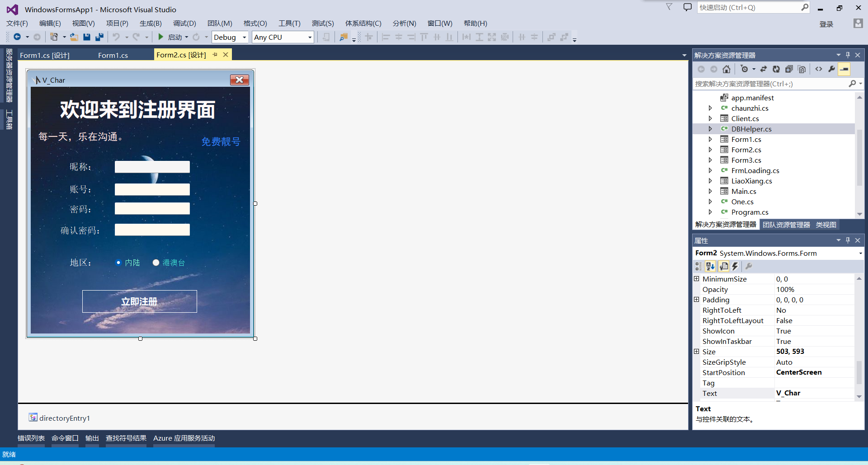Click the 昵称 nickname input field
The height and width of the screenshot is (465, 868).
point(152,166)
